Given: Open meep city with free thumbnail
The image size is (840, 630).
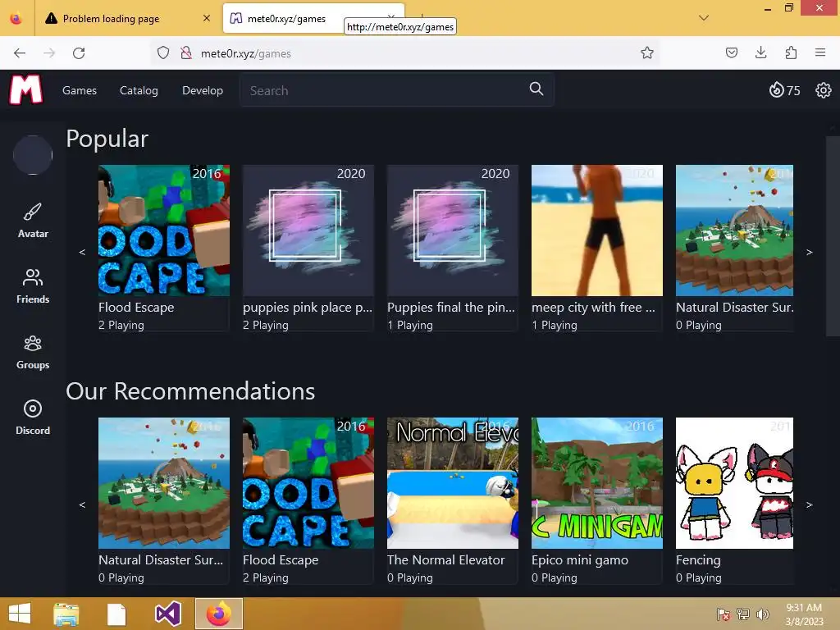Looking at the screenshot, I should click(597, 231).
